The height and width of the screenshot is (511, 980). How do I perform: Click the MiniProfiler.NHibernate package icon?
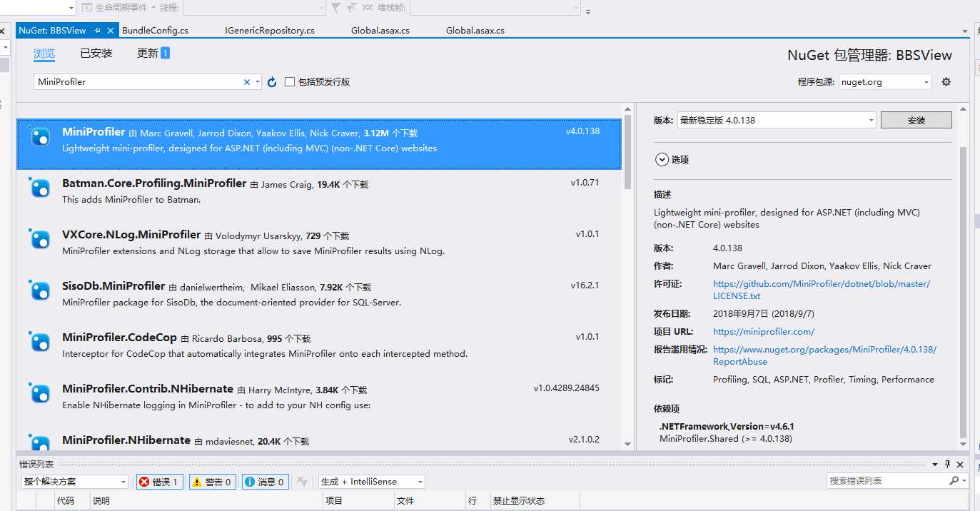pos(40,441)
